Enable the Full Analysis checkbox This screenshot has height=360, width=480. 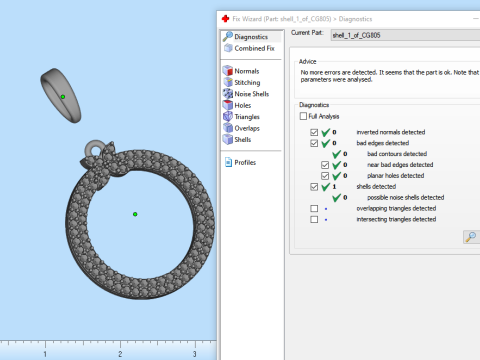coord(303,116)
